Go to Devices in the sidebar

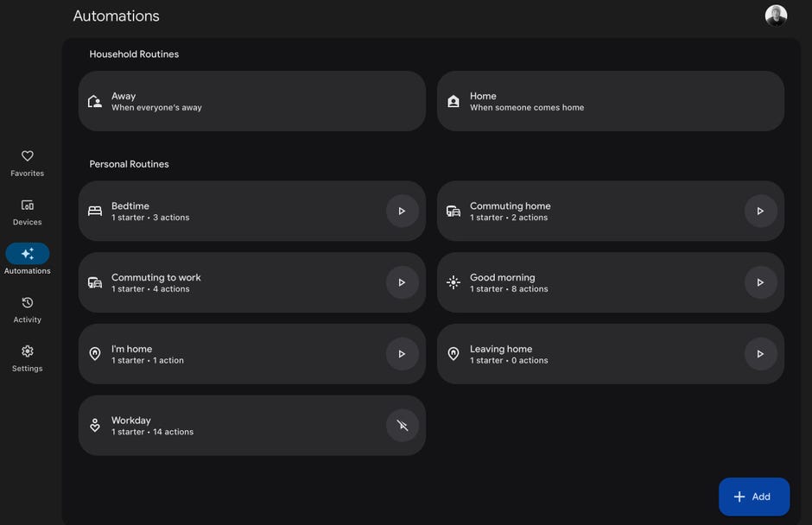coord(28,212)
